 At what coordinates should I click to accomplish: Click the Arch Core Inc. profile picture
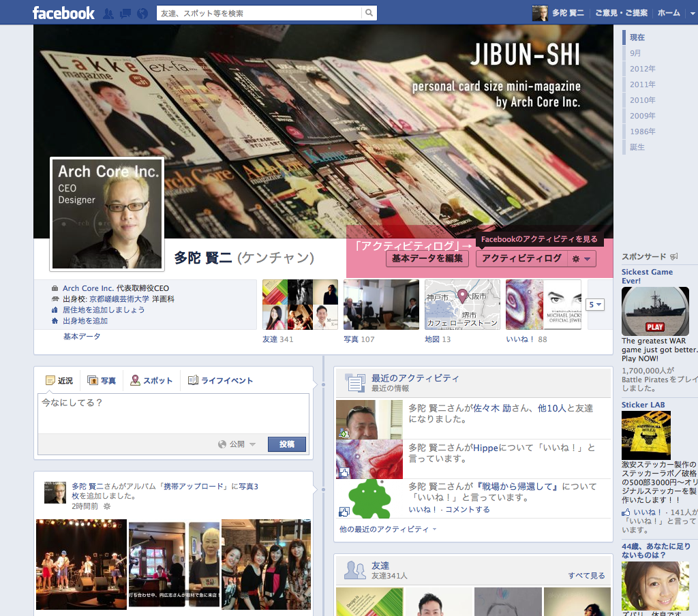(x=107, y=214)
